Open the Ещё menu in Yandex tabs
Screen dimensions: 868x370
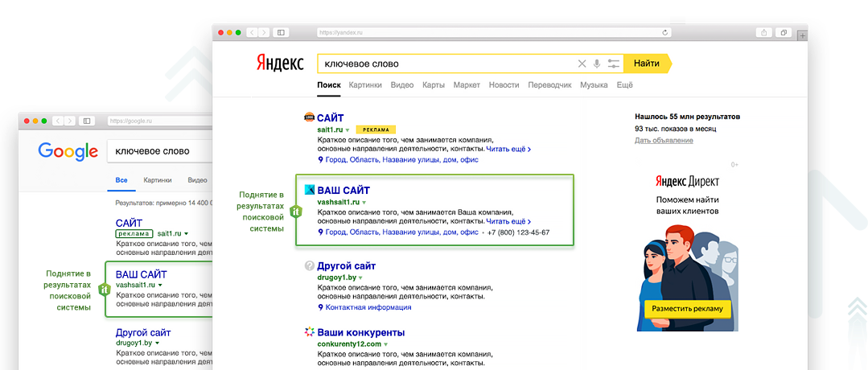[624, 85]
